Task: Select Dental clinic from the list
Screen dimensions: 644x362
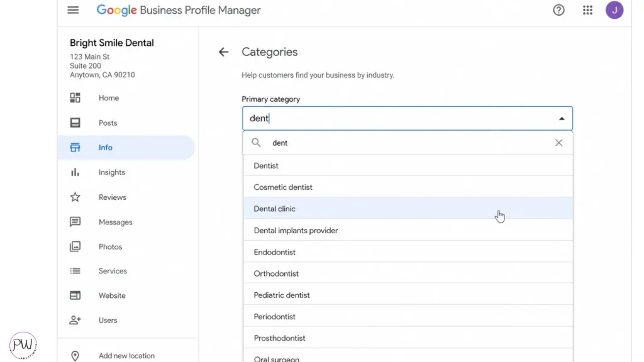Action: click(x=275, y=209)
